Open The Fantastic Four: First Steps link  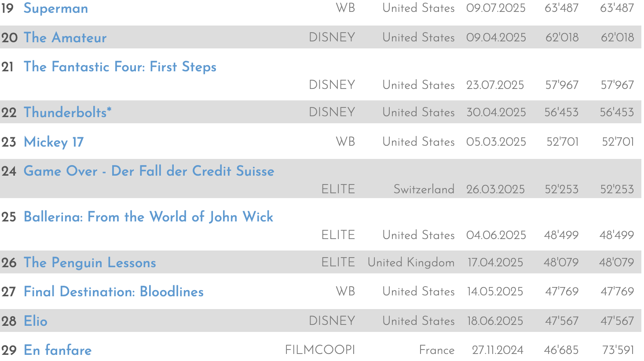(x=120, y=67)
